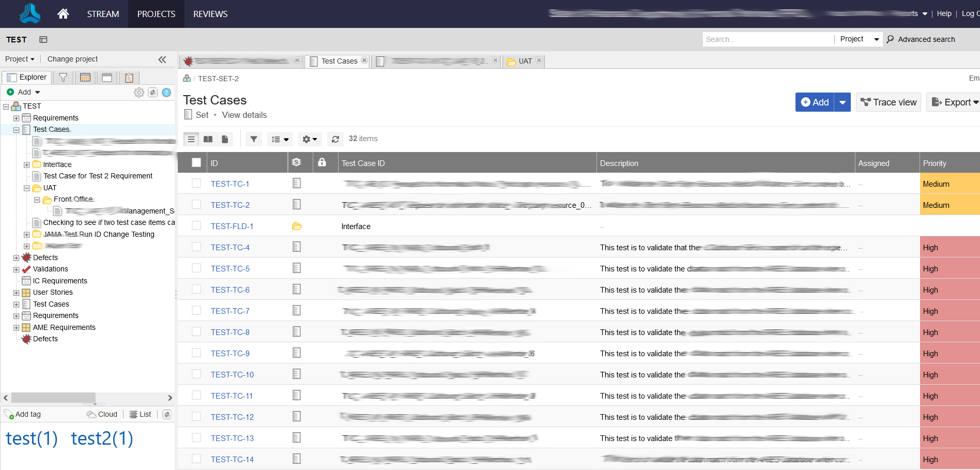Click the refresh icon beside 32 items
Image resolution: width=980 pixels, height=470 pixels.
click(x=335, y=139)
